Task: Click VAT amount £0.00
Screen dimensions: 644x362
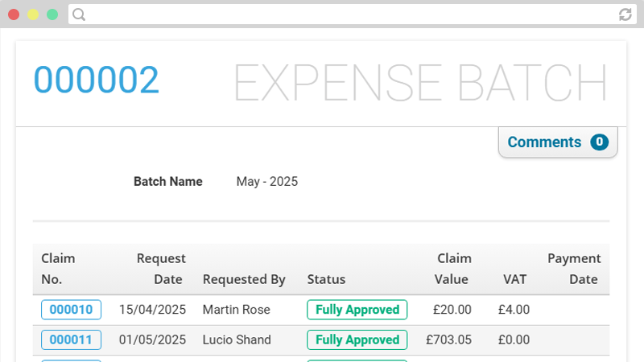Action: coord(514,339)
